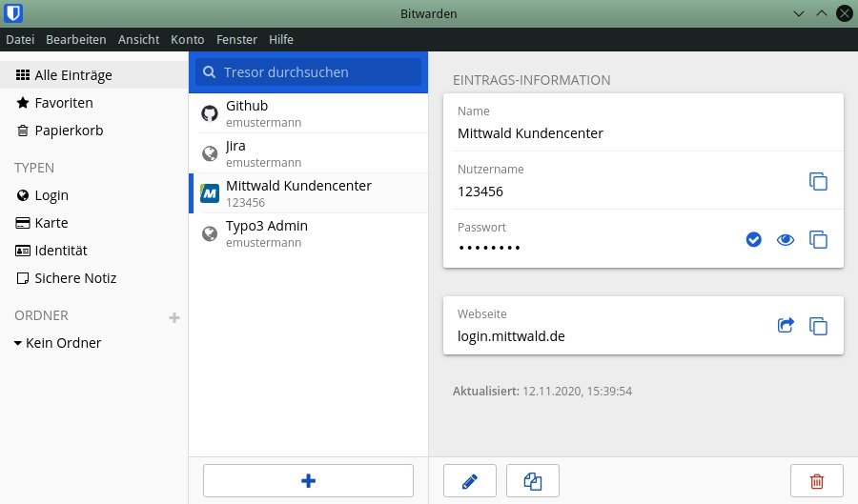
Task: Open the Hilfe menu
Action: (x=280, y=39)
